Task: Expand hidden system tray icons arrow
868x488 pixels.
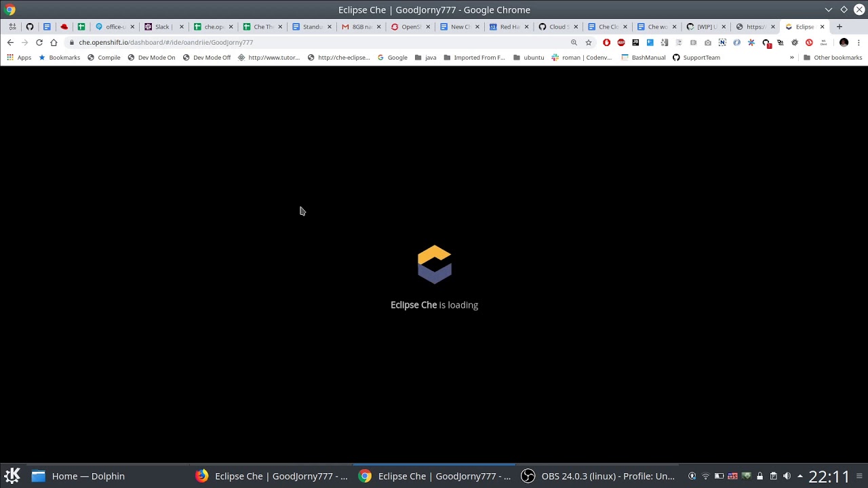Action: coord(800,476)
